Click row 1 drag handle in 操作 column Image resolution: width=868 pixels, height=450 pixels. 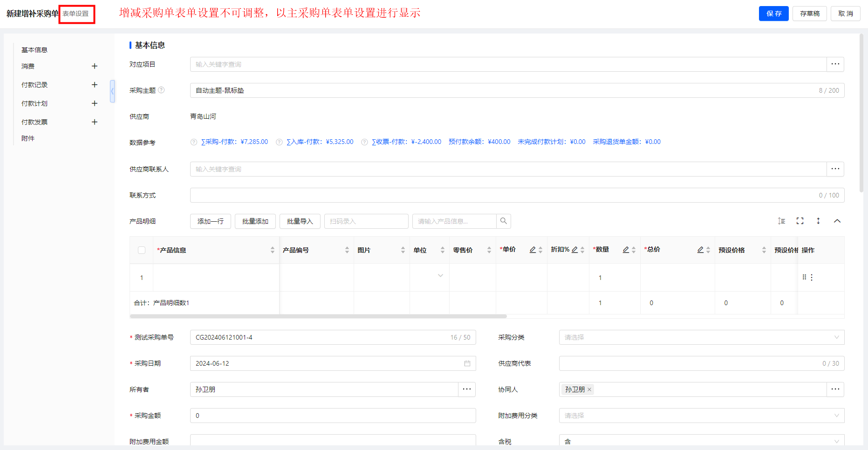pyautogui.click(x=804, y=277)
